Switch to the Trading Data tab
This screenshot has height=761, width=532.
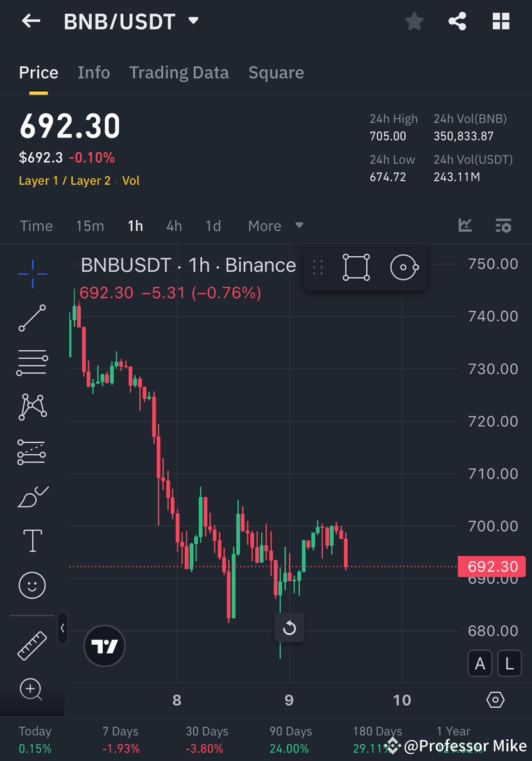pos(179,73)
